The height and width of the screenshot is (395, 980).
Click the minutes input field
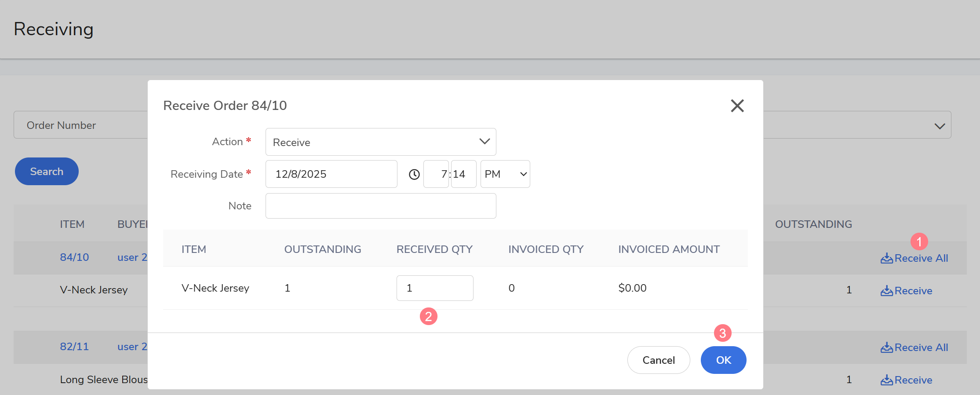click(x=463, y=174)
